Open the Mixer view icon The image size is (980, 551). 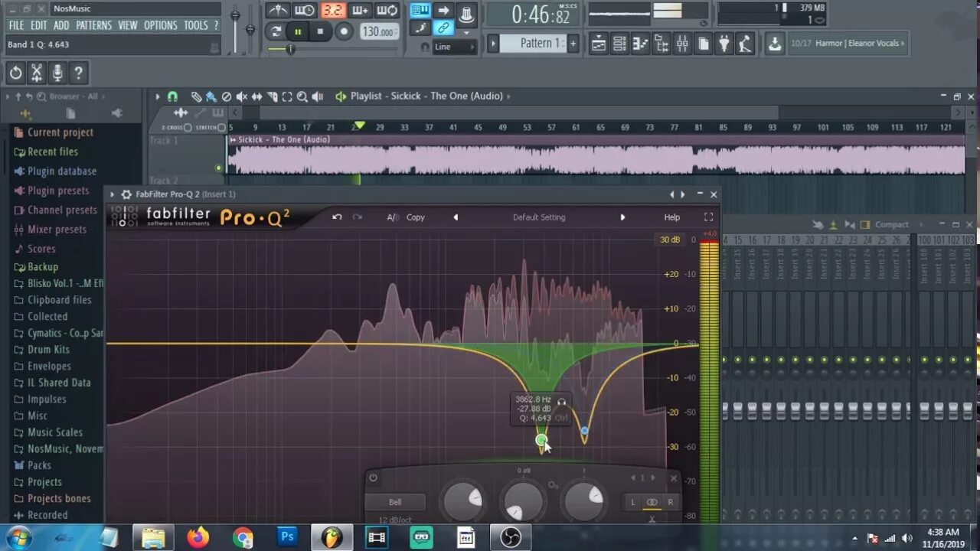pos(682,44)
